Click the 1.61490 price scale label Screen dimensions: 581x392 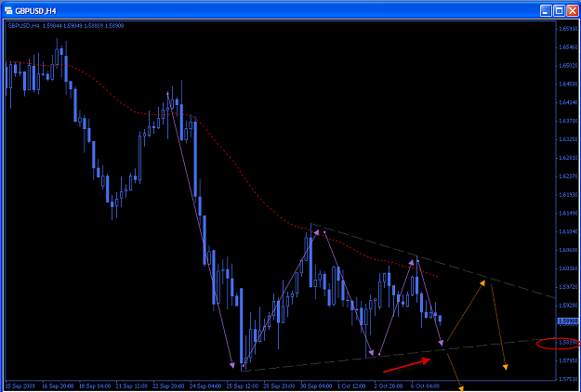[570, 214]
